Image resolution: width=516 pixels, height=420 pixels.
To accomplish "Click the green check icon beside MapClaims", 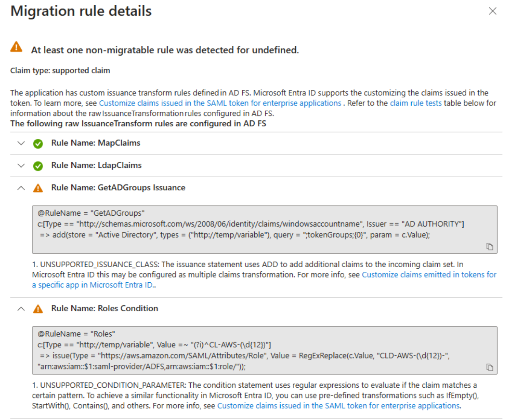I will pyautogui.click(x=38, y=144).
